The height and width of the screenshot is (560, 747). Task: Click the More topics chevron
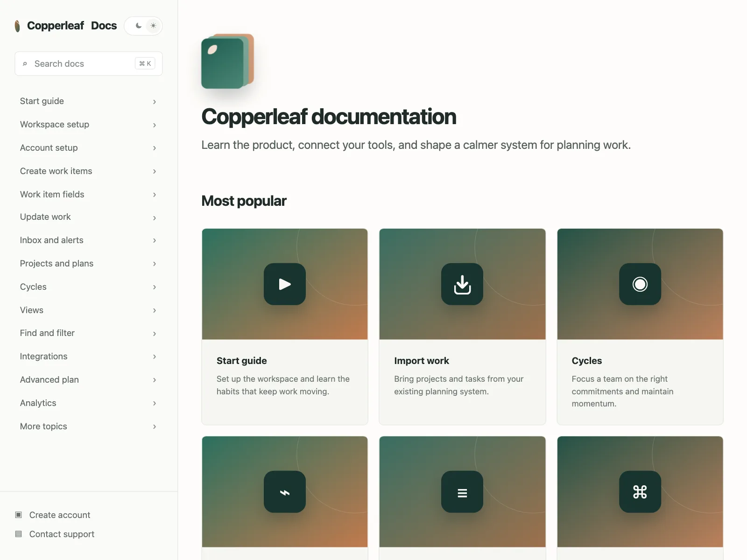[155, 427]
